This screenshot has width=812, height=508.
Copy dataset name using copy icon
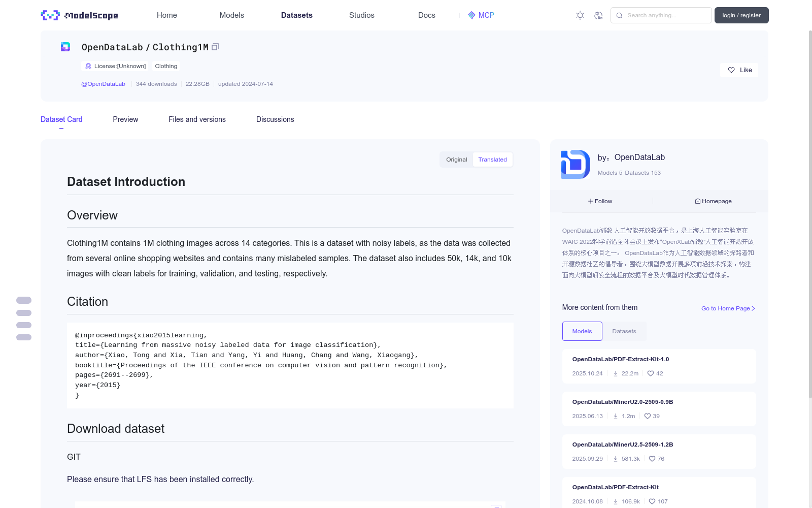[x=215, y=47]
